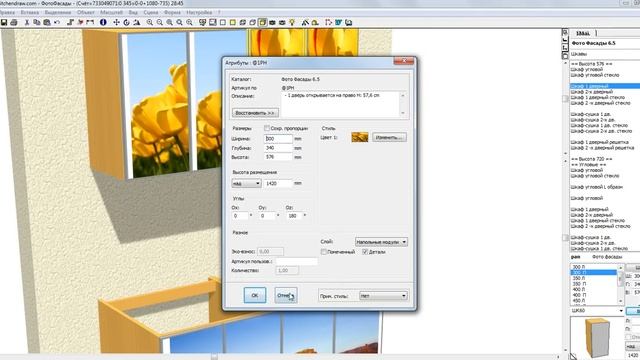640x360 pixels.
Task: Open the Высота размещения 'над' dropdown
Action: (x=247, y=184)
